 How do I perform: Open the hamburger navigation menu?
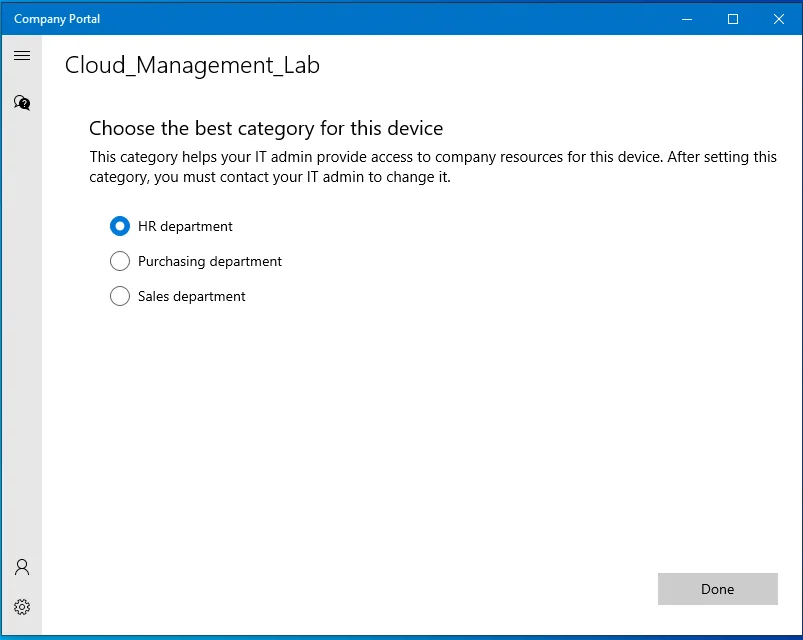(22, 55)
